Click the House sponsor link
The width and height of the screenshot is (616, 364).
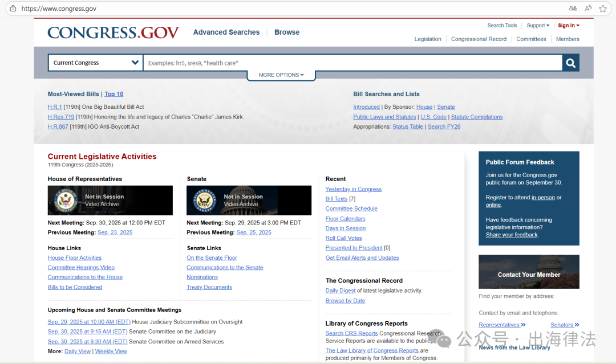tap(424, 107)
